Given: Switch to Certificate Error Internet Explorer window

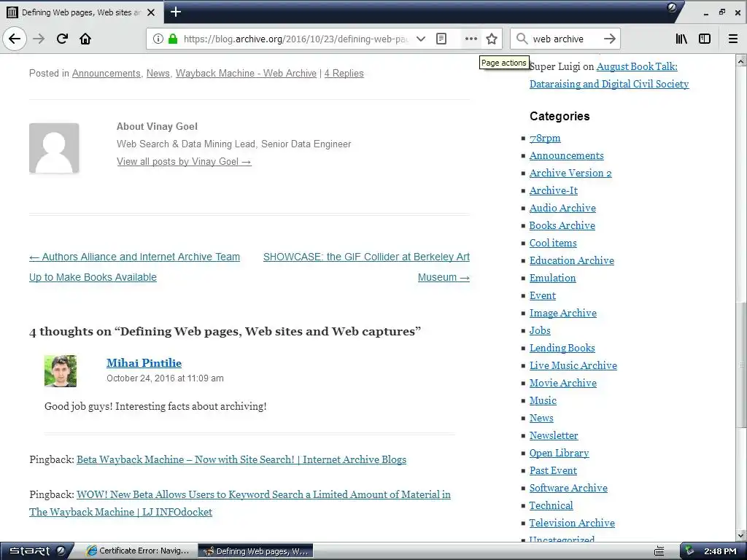Looking at the screenshot, I should [x=138, y=551].
